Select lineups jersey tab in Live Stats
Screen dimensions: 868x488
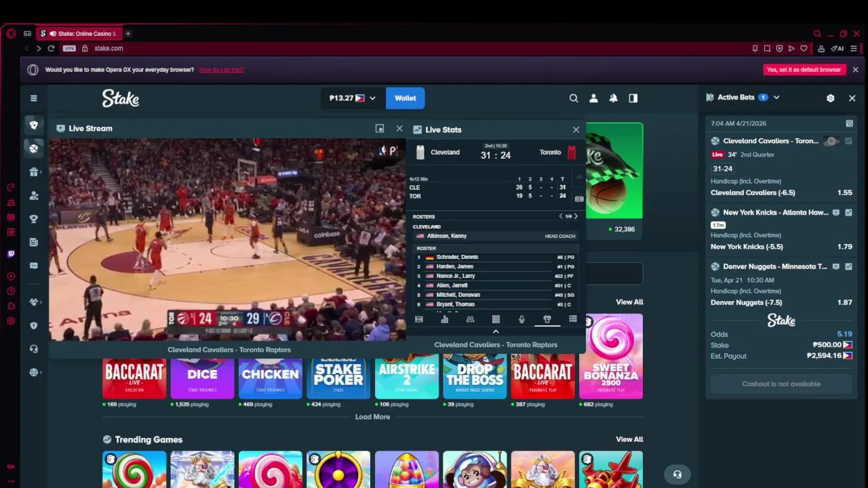tap(547, 319)
